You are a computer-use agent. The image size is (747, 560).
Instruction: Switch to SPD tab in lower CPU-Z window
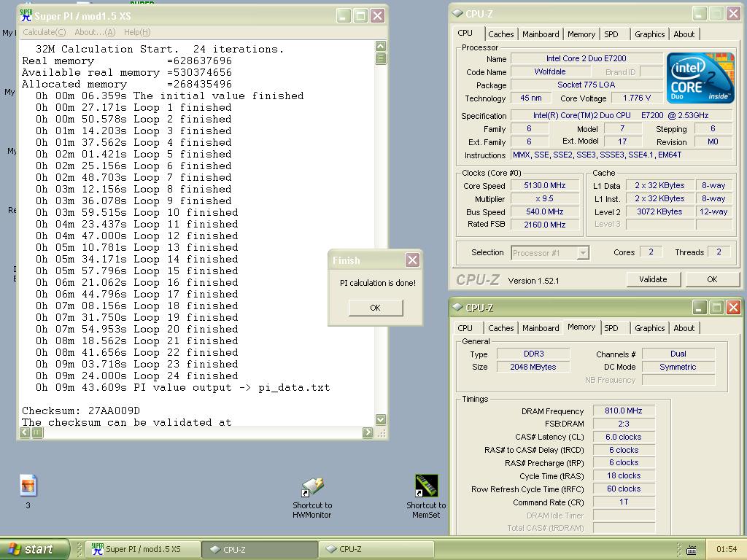click(x=611, y=328)
